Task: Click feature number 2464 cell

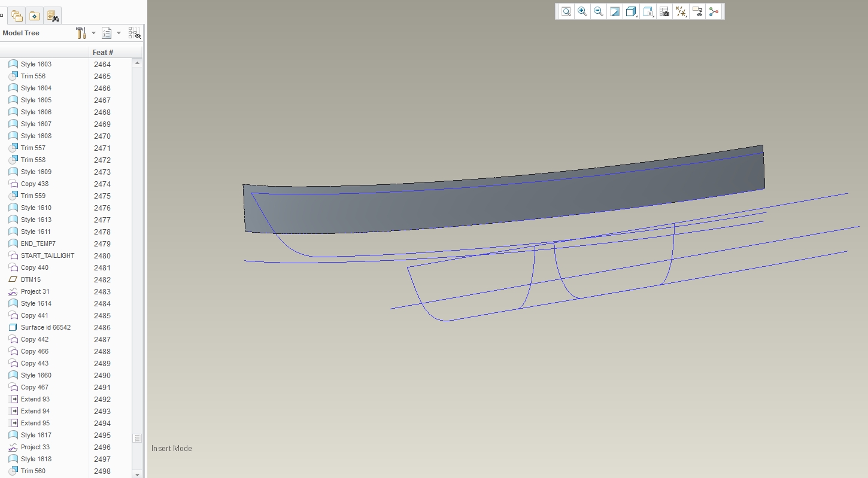Action: 102,64
